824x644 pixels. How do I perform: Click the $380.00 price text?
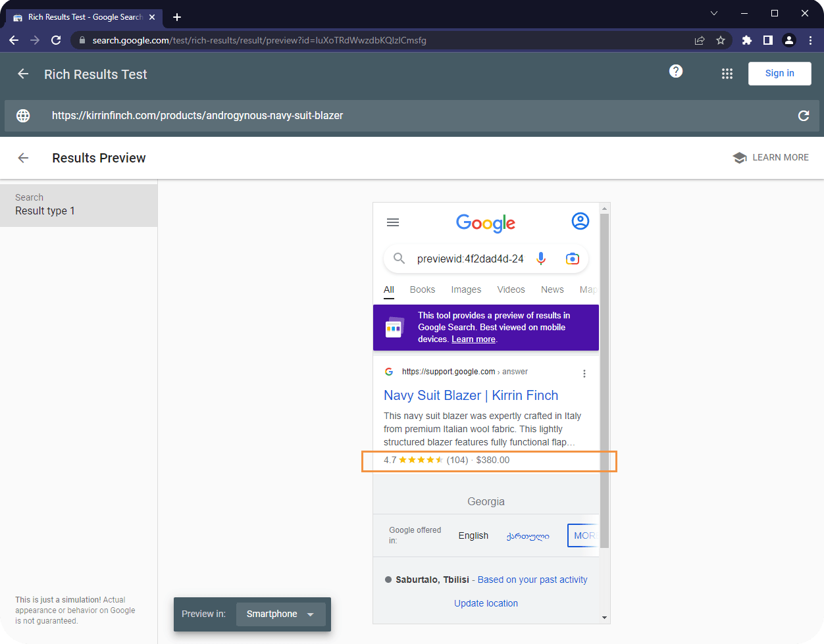493,460
